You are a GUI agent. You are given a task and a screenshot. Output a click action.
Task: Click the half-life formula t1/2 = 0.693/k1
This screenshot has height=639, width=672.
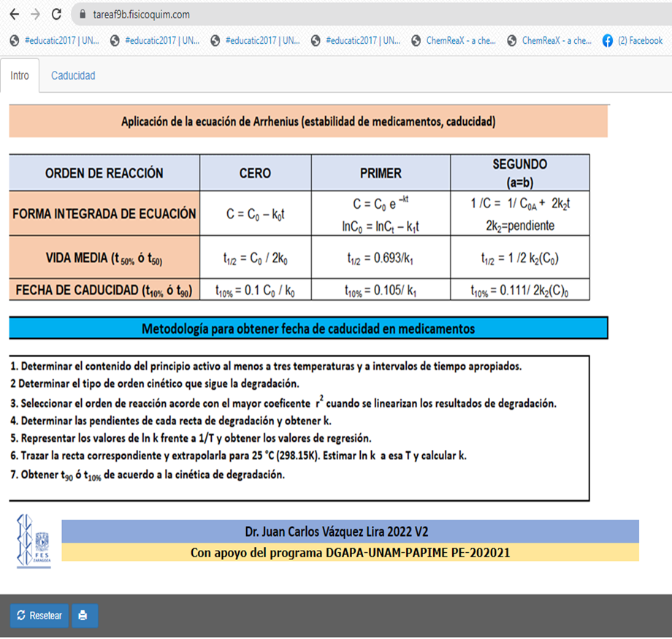pos(381,259)
